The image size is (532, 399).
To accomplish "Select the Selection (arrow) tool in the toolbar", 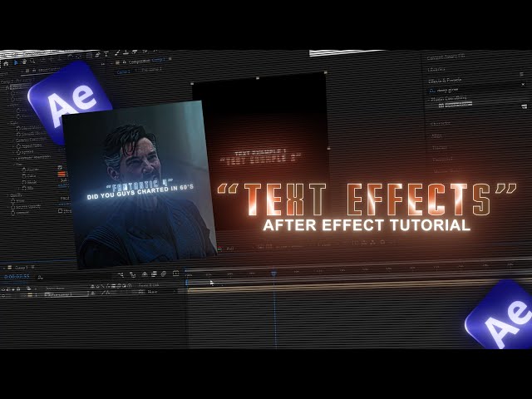I will pyautogui.click(x=15, y=63).
